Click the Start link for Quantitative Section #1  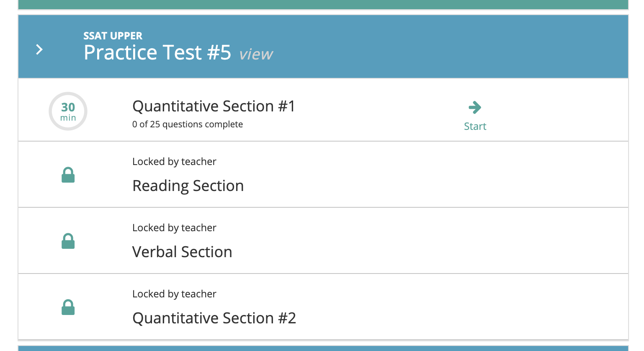475,126
